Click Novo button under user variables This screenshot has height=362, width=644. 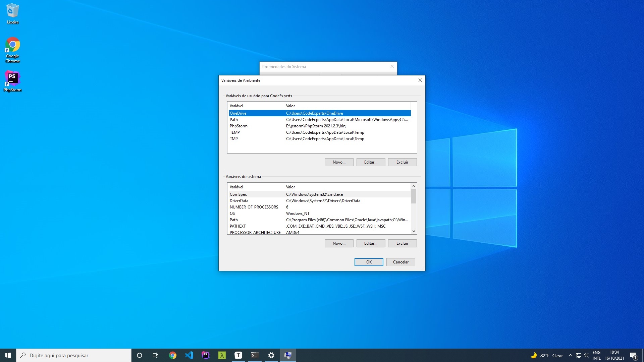tap(339, 162)
